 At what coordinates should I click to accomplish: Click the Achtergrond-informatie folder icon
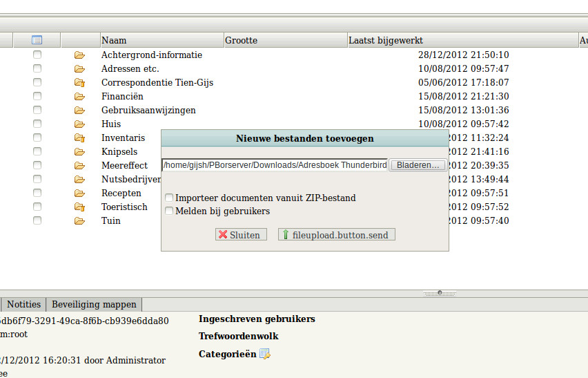pos(79,55)
